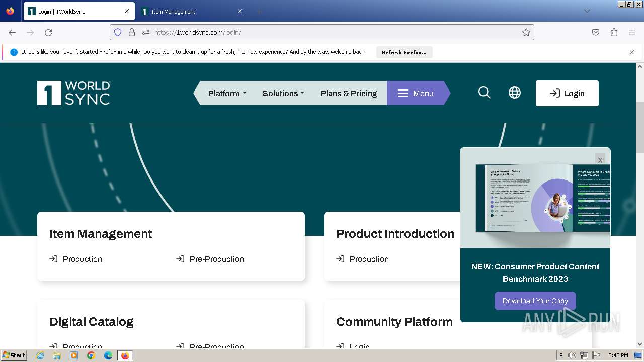Click the Login button in header
This screenshot has height=362, width=644.
coord(567,93)
